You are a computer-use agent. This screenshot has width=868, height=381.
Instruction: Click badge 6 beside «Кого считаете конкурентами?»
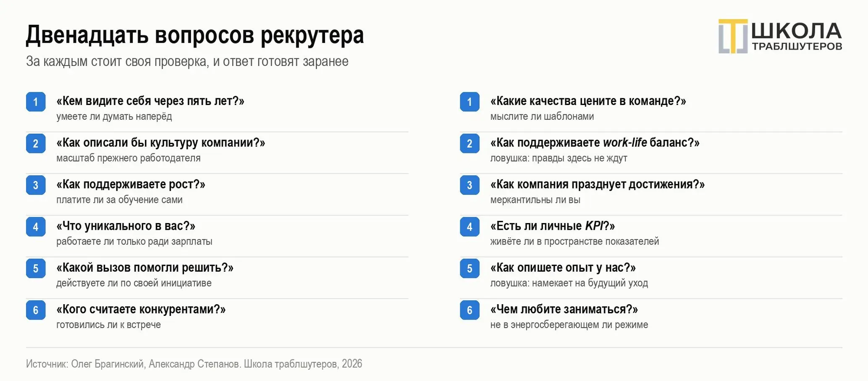(x=36, y=310)
